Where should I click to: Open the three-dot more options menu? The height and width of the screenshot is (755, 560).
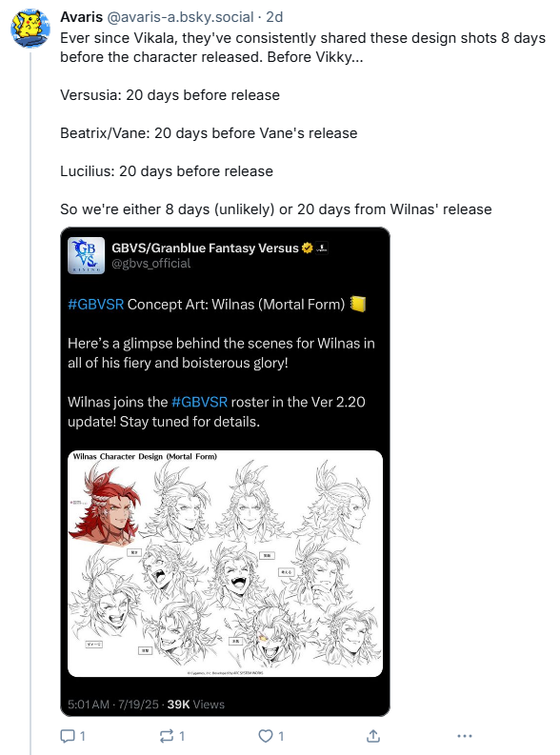pyautogui.click(x=465, y=736)
